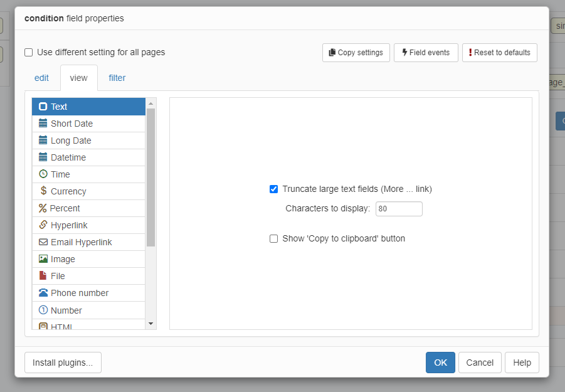Click the Characters to display field
565x392 pixels.
coord(399,209)
